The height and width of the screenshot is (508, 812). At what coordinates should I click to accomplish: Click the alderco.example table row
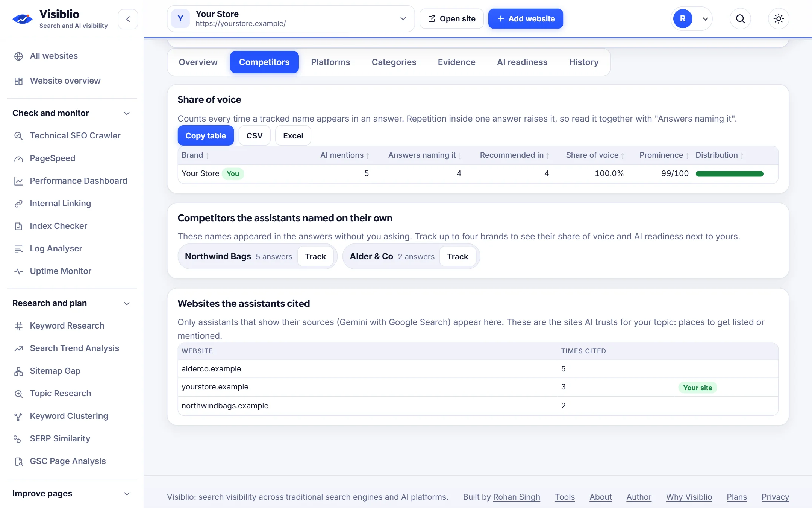[478, 369]
